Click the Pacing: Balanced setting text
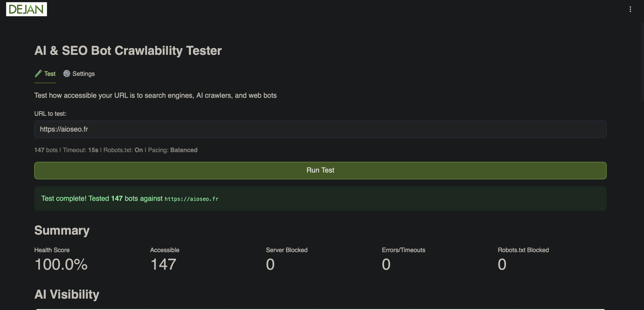Image resolution: width=644 pixels, height=310 pixels. click(173, 150)
